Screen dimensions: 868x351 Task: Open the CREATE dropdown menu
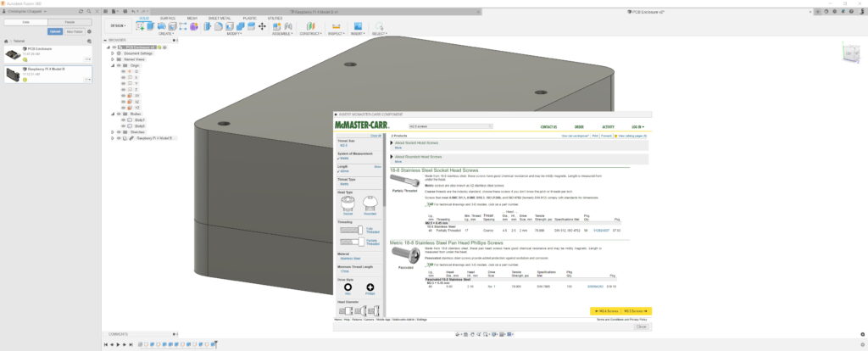click(166, 34)
